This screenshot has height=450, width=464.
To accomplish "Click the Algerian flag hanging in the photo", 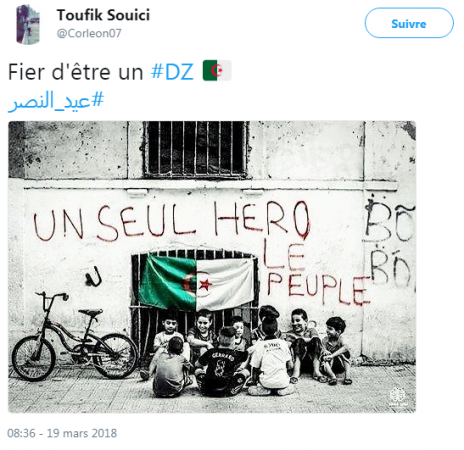I will point(197,282).
